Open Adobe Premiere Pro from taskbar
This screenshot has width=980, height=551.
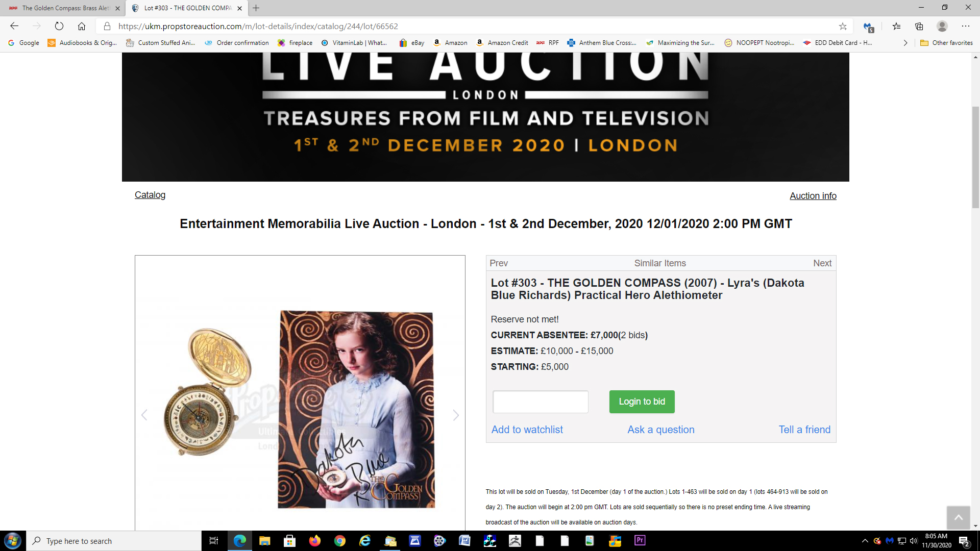(640, 540)
